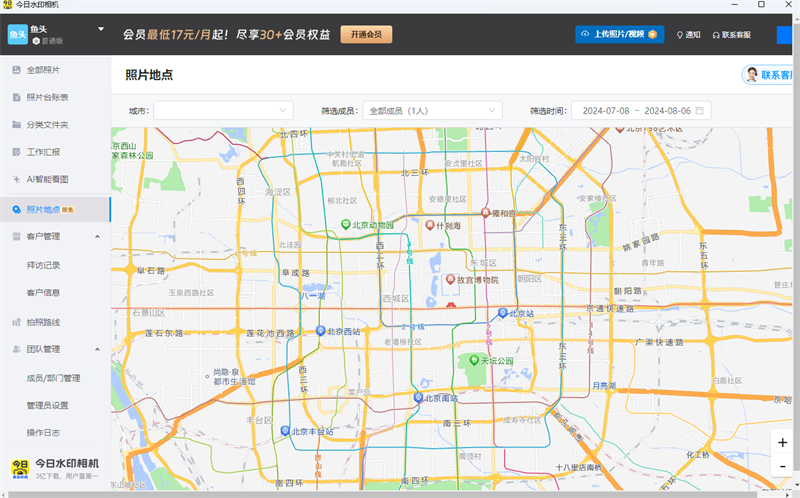Click the 照片台账表 sidebar icon

[x=16, y=98]
